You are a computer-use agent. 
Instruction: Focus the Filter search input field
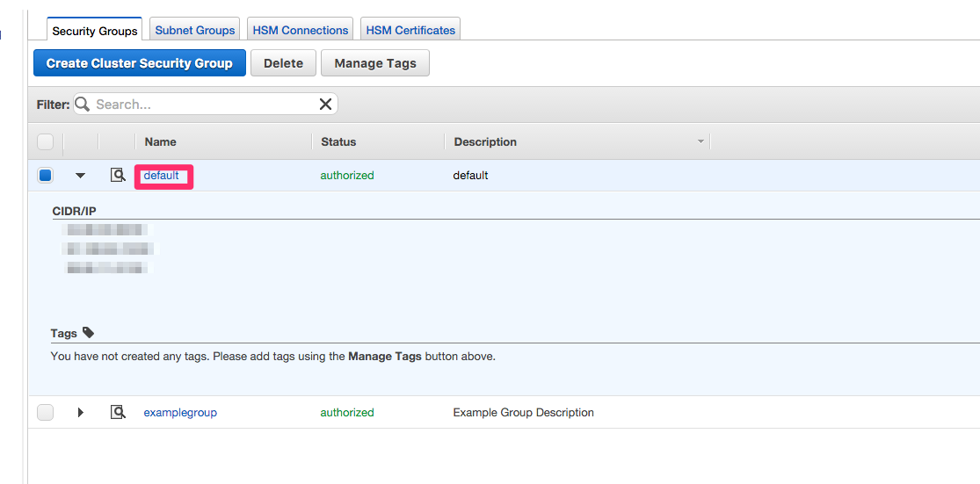202,105
